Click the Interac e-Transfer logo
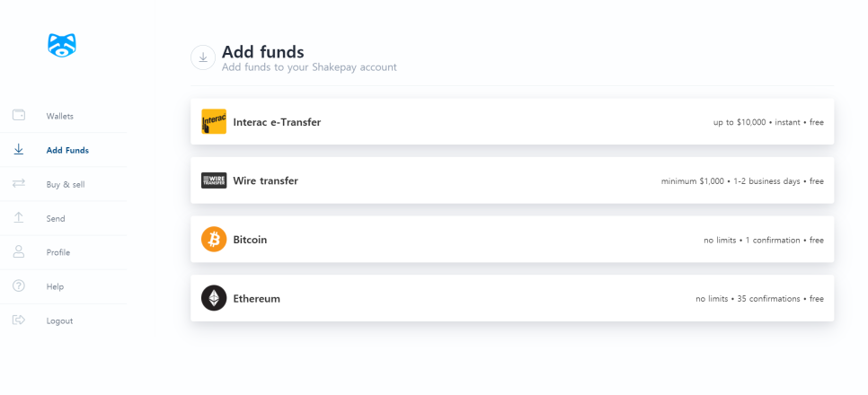This screenshot has width=868, height=395. point(214,121)
